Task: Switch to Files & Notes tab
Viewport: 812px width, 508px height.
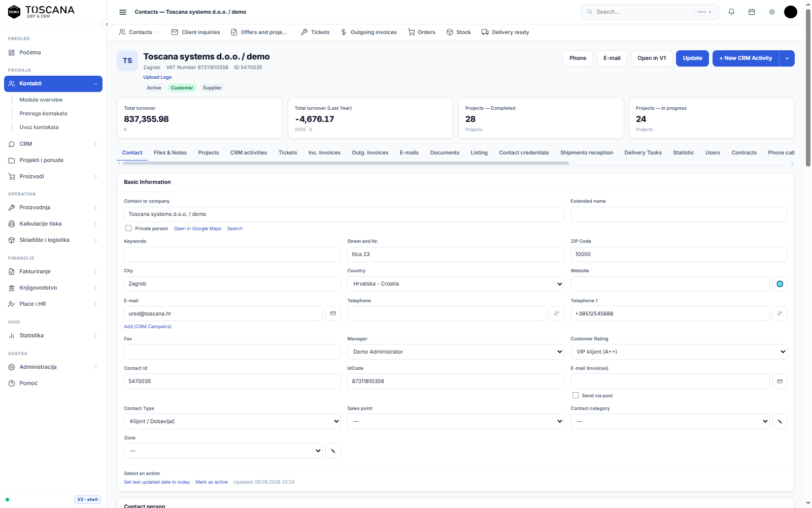Action: point(170,152)
